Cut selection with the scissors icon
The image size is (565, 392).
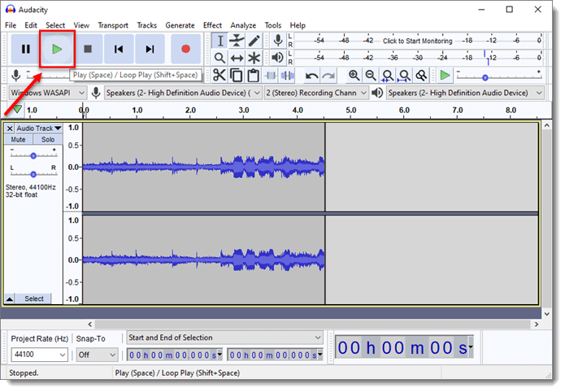tap(219, 76)
